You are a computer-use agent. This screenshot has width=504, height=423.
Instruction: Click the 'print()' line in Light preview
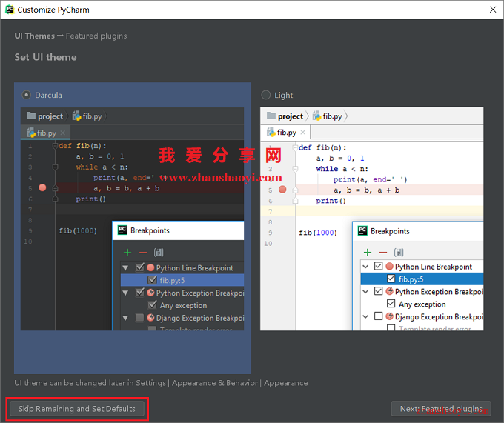(331, 201)
